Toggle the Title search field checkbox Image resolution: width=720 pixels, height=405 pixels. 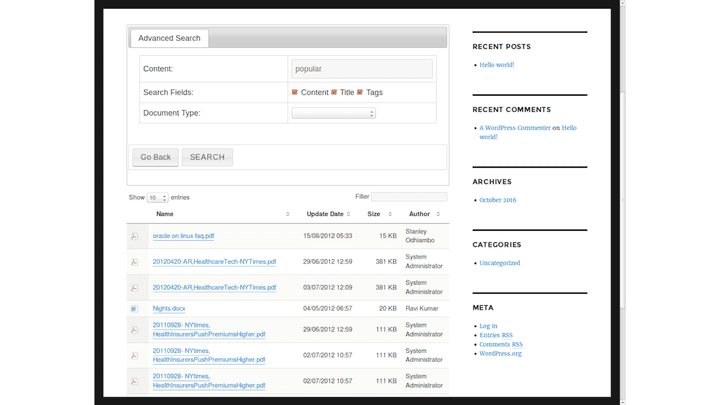pyautogui.click(x=334, y=92)
